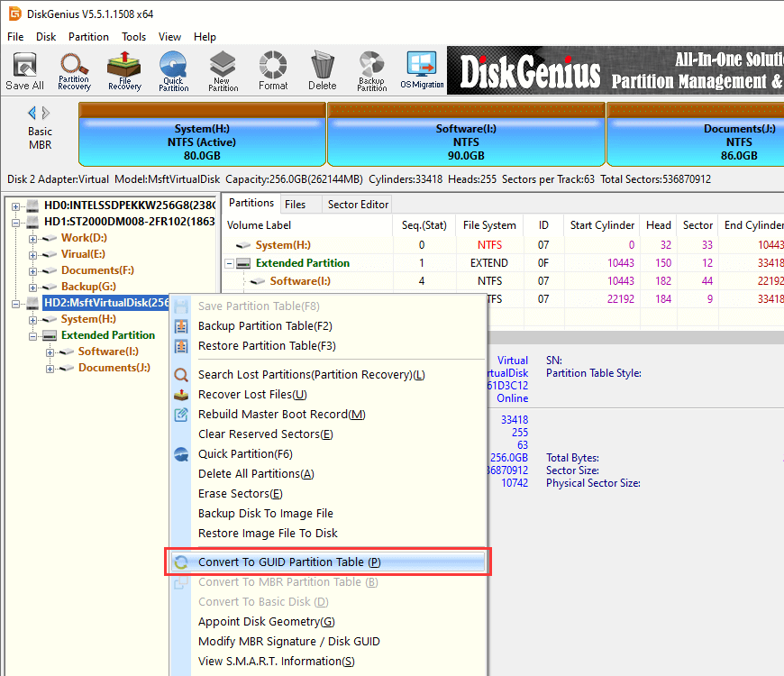This screenshot has height=676, width=784.
Task: Open the Tools menu
Action: point(133,37)
